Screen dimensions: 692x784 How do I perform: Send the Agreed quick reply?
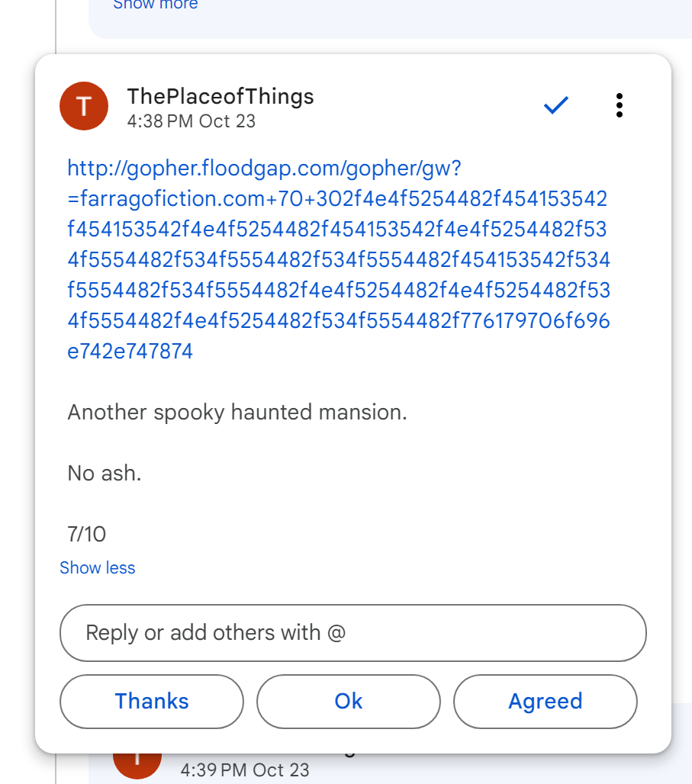546,701
